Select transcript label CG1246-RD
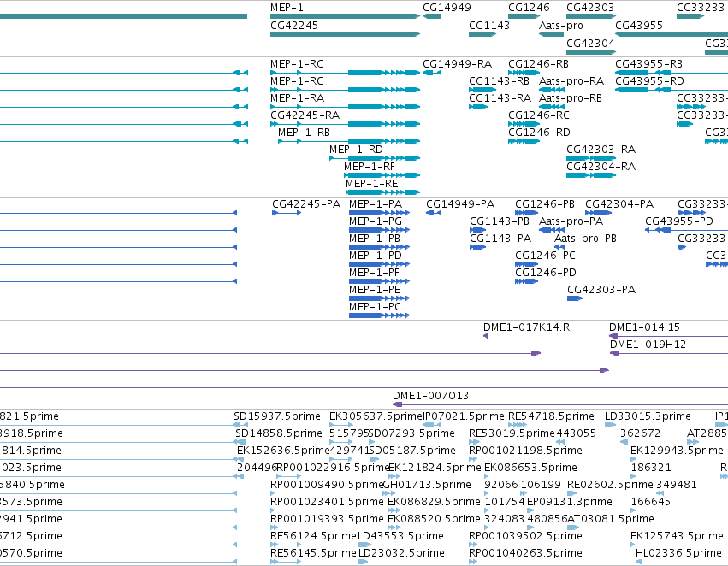The width and height of the screenshot is (728, 566). coord(539,133)
